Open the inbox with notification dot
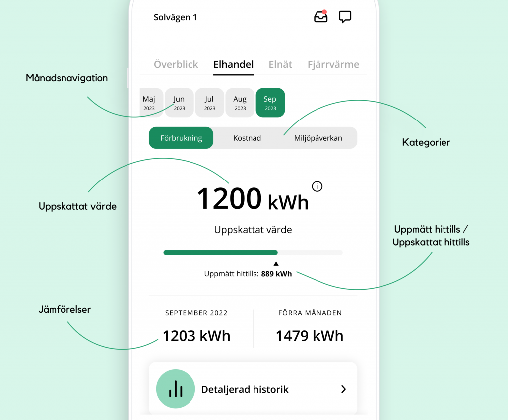Viewport: 508px width, 420px height. pos(321,17)
